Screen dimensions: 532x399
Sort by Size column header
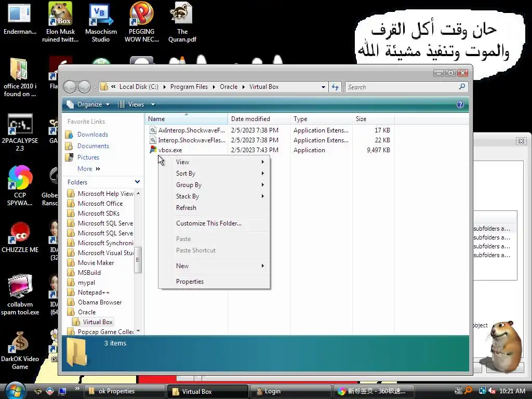pyautogui.click(x=373, y=119)
